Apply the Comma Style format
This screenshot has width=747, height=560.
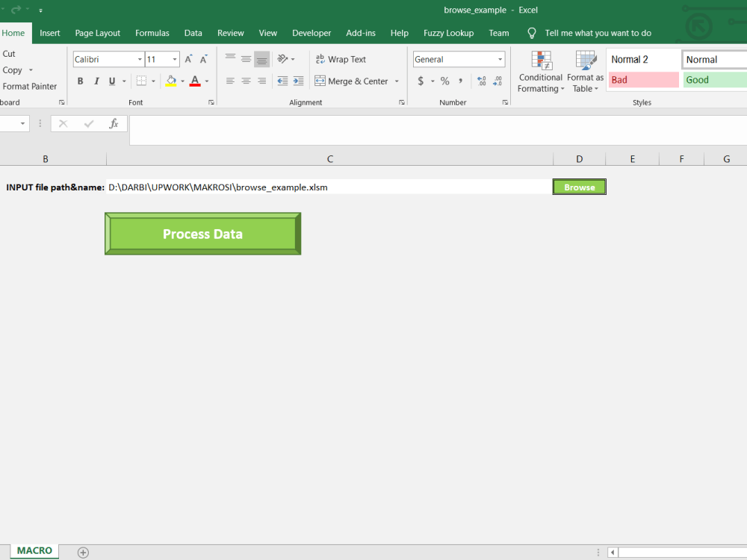(462, 81)
